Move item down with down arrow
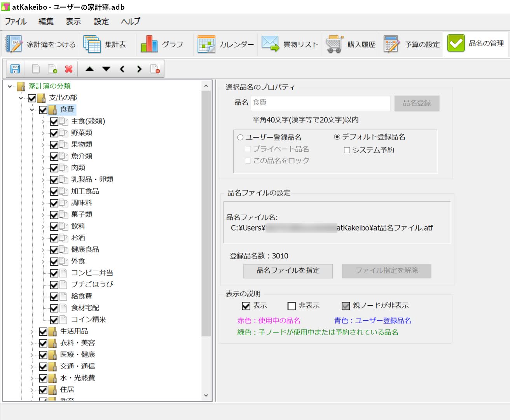The image size is (510, 420). [x=106, y=69]
